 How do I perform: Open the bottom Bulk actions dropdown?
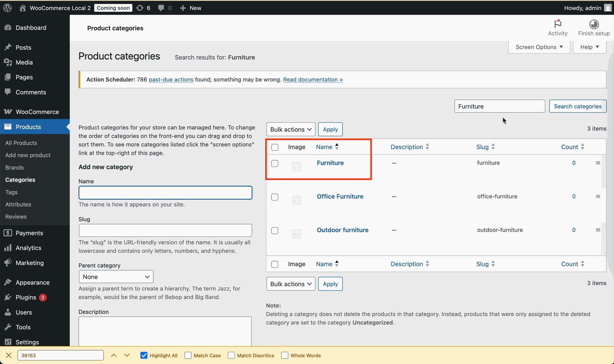coord(291,284)
